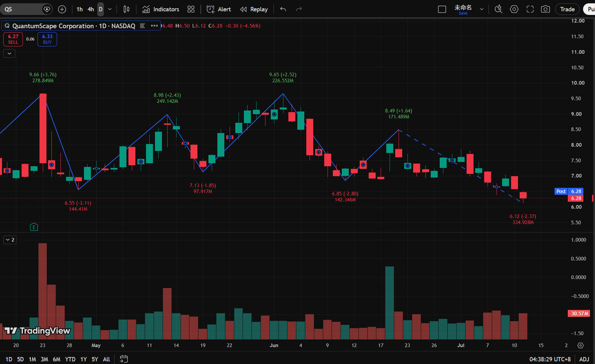Open the timeframe interval dropdown arrow
Viewport: 595px width, 364px height.
pos(110,9)
